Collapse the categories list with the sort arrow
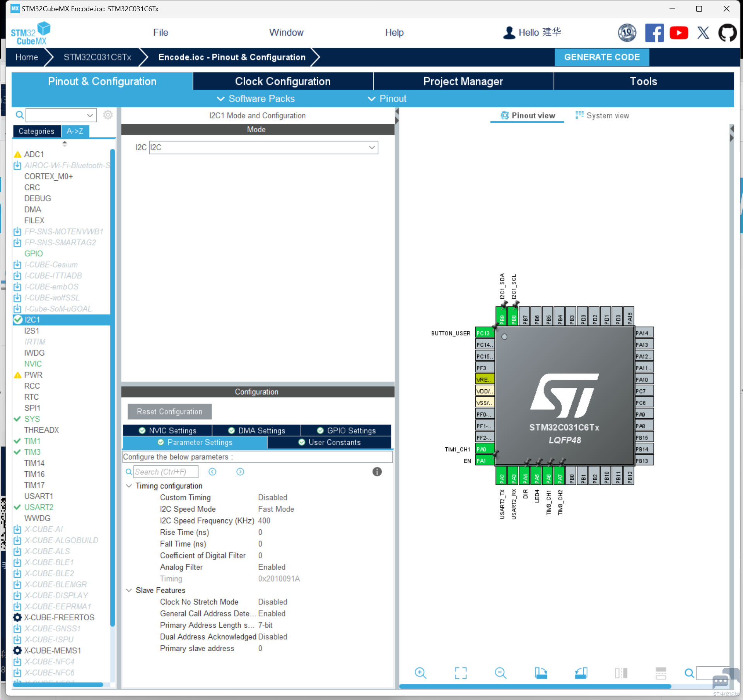 (65, 144)
